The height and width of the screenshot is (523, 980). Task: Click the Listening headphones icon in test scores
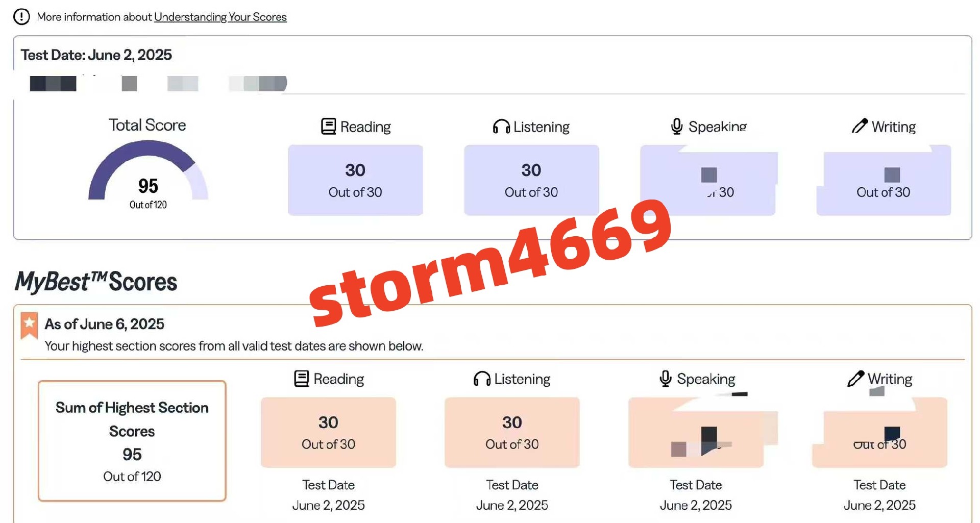coord(501,126)
